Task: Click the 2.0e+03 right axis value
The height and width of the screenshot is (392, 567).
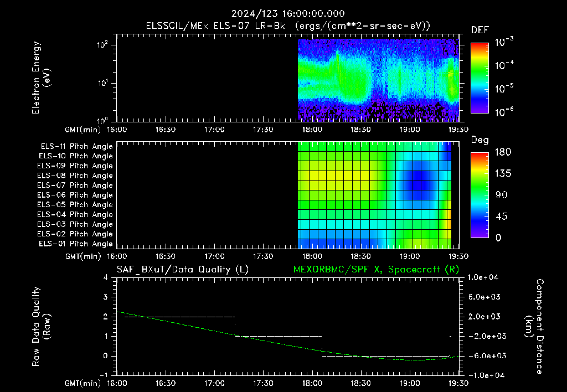Action: 484,317
